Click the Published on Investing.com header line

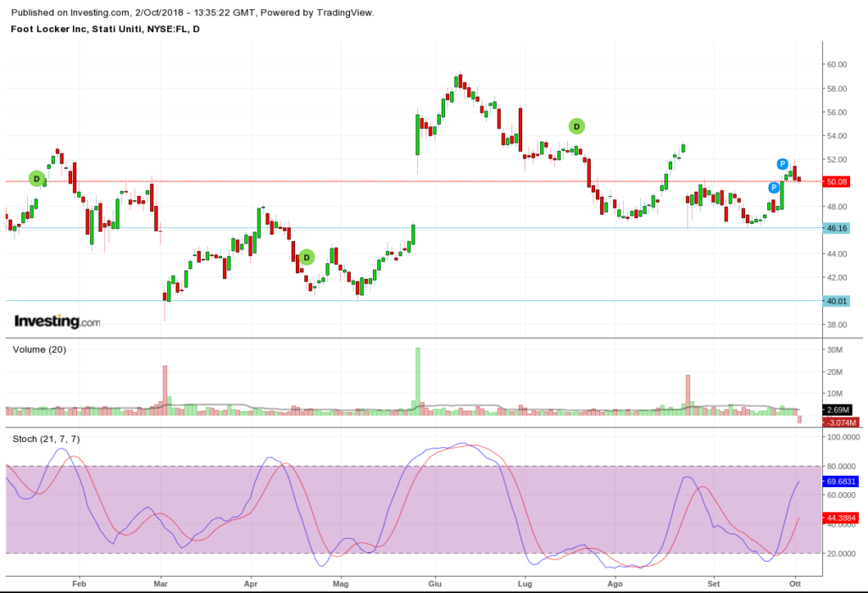192,12
